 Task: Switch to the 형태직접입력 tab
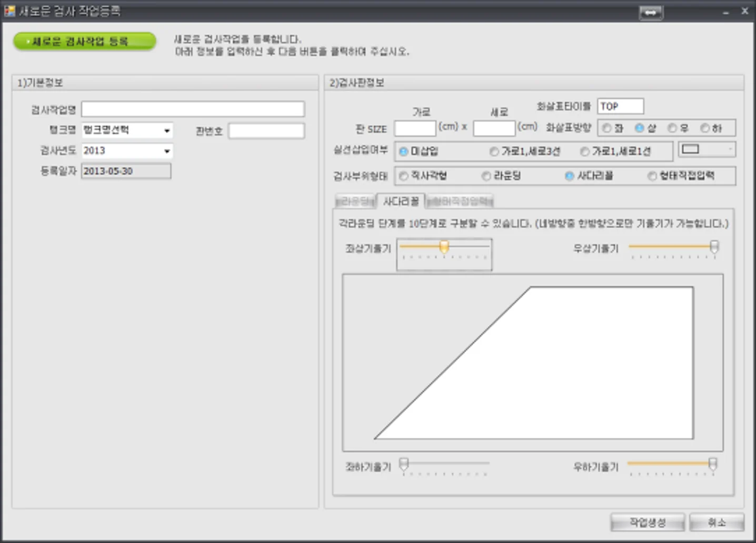(x=460, y=202)
